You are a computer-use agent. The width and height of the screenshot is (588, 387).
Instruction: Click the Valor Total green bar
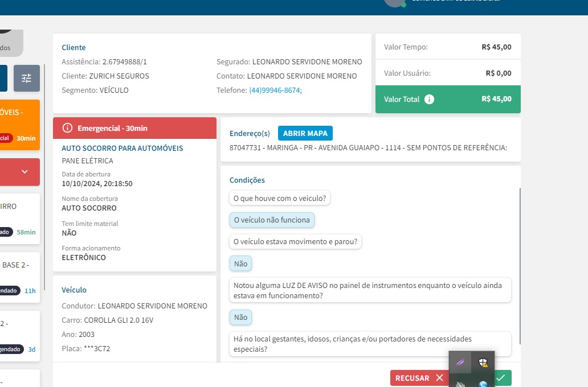448,99
